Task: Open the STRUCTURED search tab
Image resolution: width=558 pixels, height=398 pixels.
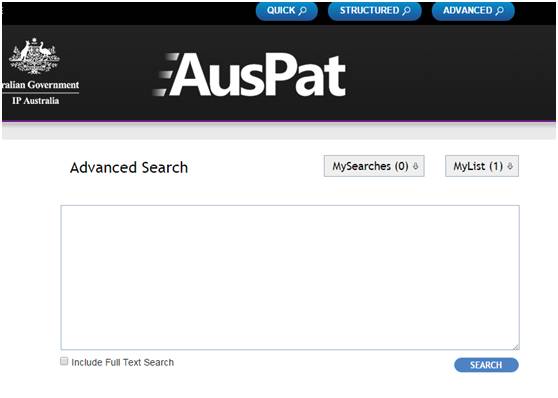Action: pos(375,11)
